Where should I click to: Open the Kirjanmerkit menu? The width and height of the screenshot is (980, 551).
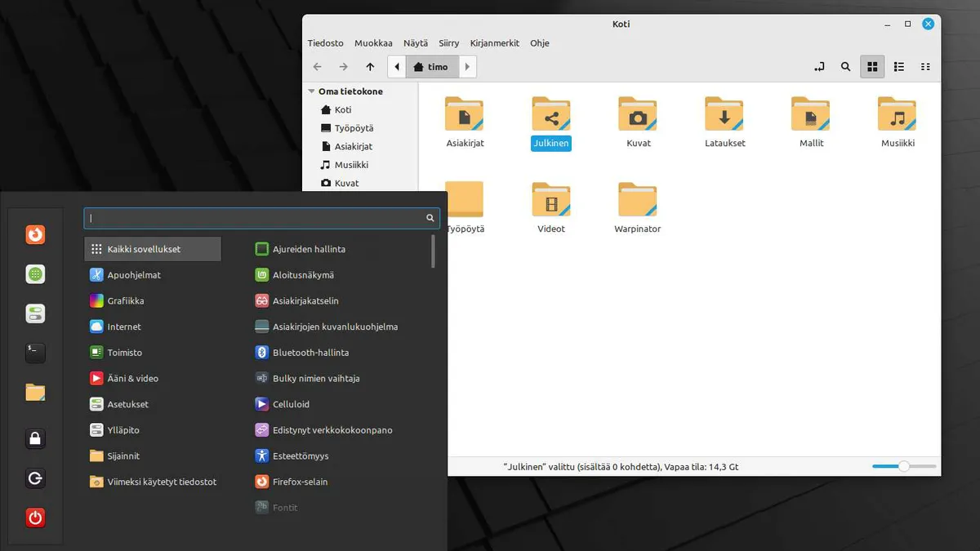494,42
